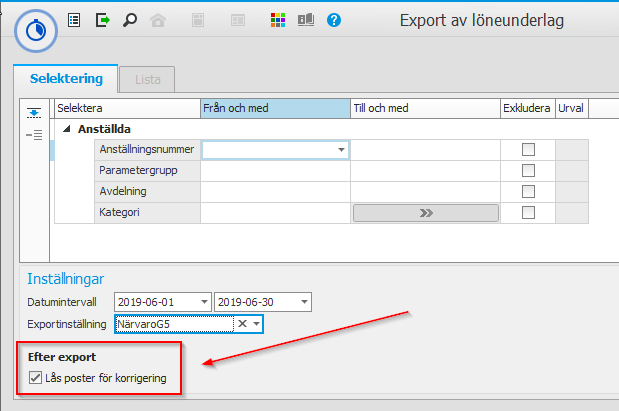Screen dimensions: 619x411
Task: Uncheck Lås poster för korrigering
Action: [35, 379]
